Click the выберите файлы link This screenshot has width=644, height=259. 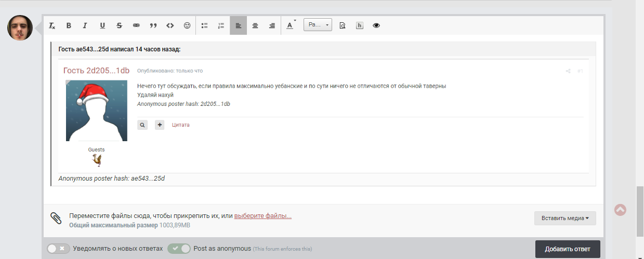pos(262,216)
